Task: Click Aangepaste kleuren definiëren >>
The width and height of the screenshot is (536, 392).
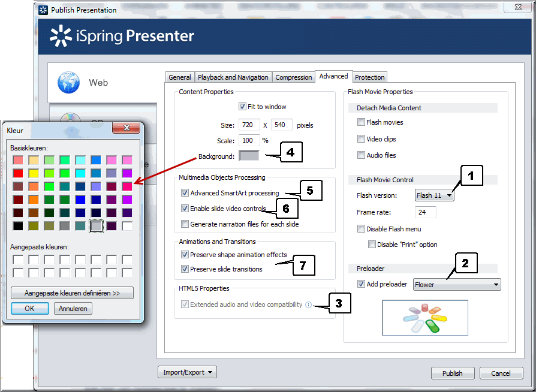Action: pyautogui.click(x=72, y=293)
